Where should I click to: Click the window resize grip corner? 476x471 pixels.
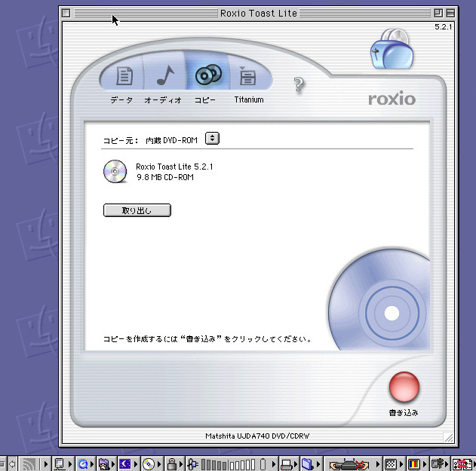pyautogui.click(x=448, y=438)
